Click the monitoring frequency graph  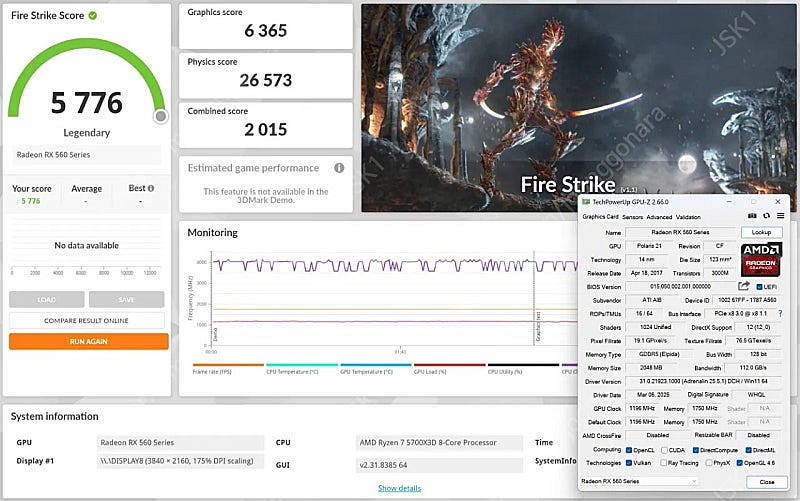point(393,298)
